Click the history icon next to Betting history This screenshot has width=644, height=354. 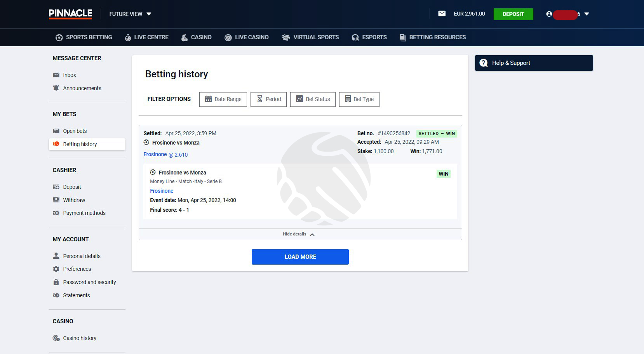tap(56, 144)
